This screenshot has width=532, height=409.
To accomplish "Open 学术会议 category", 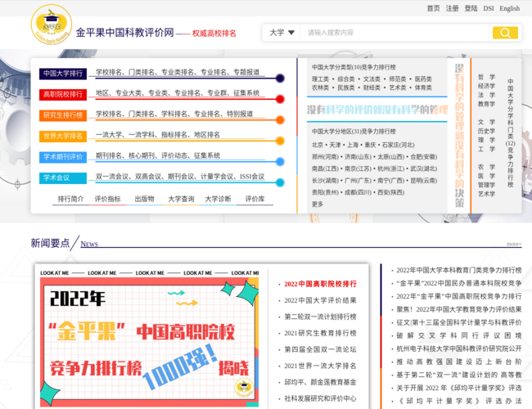I will [63, 178].
